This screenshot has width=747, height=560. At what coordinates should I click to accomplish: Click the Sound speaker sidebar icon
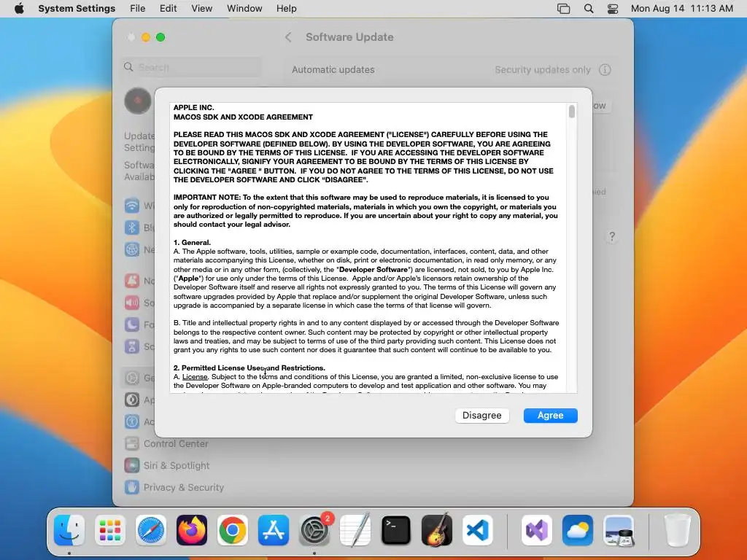coord(132,303)
